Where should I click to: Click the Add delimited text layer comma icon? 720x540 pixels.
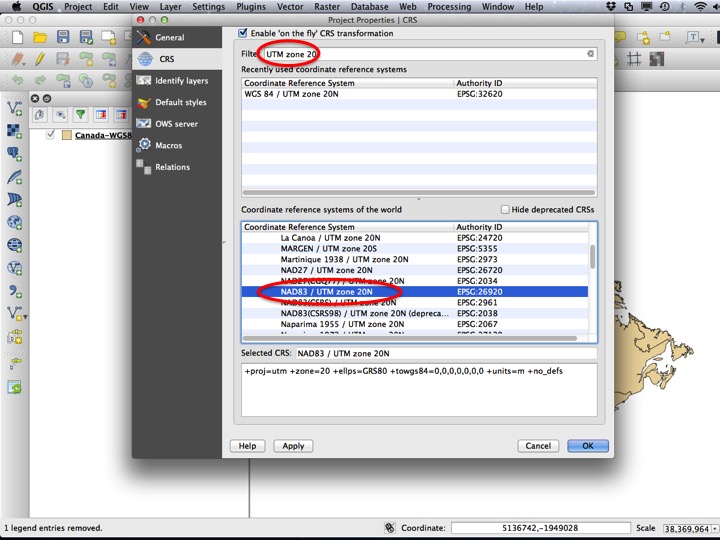14,291
